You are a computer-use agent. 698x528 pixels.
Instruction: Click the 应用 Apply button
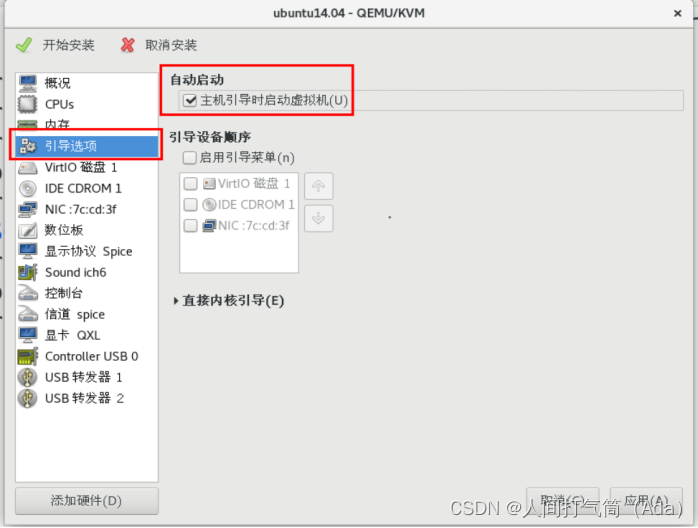(646, 500)
